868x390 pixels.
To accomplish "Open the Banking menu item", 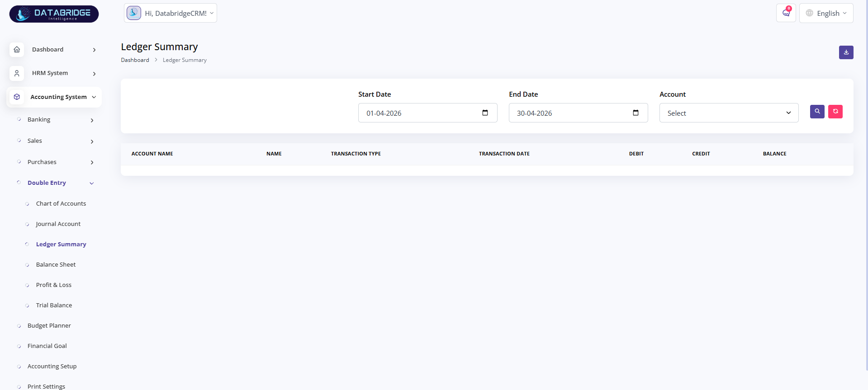I will tap(39, 120).
